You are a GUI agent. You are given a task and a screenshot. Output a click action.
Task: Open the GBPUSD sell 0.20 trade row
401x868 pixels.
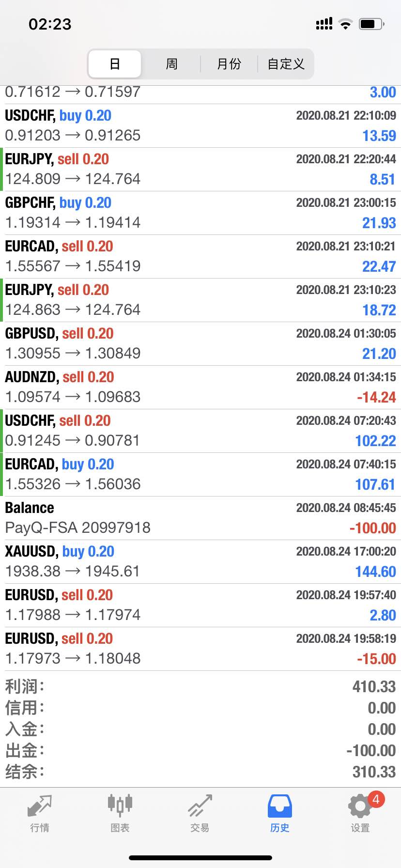pyautogui.click(x=200, y=344)
